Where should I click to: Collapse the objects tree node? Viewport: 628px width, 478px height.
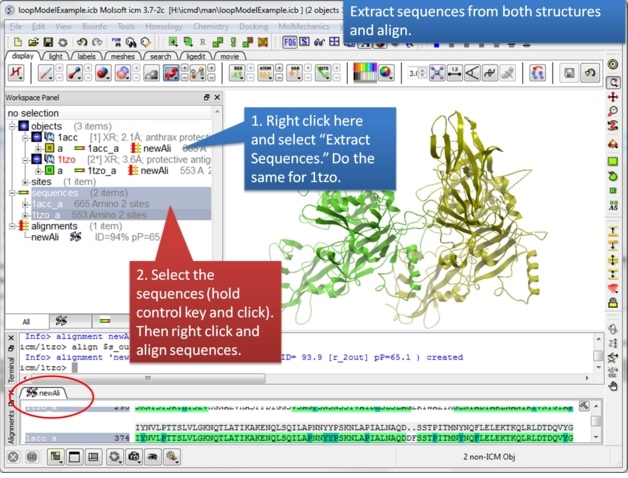(x=12, y=126)
